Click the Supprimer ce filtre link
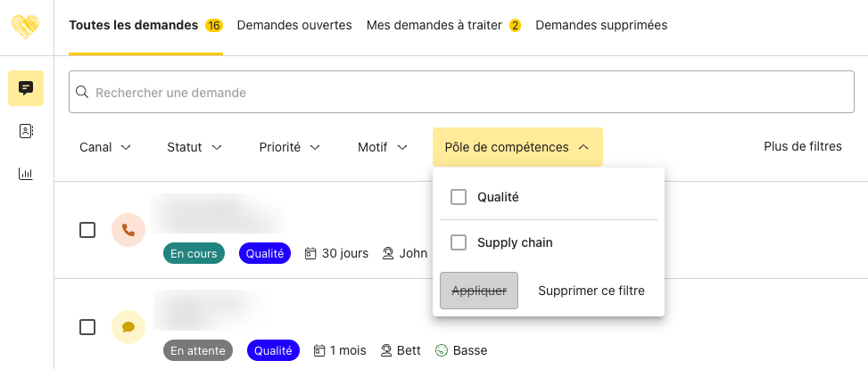This screenshot has height=369, width=868. tap(591, 291)
